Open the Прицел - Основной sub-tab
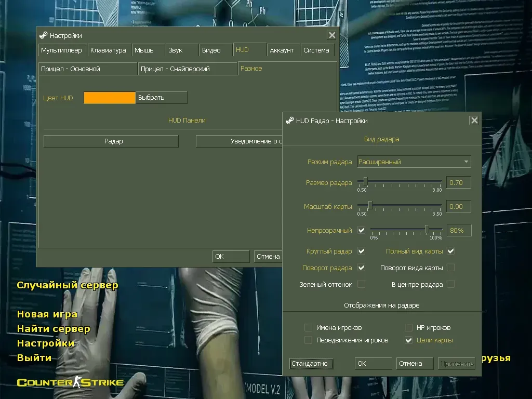532x399 pixels. point(88,69)
